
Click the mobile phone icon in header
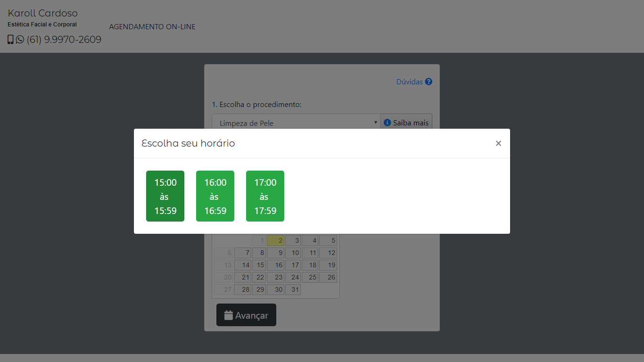(10, 40)
